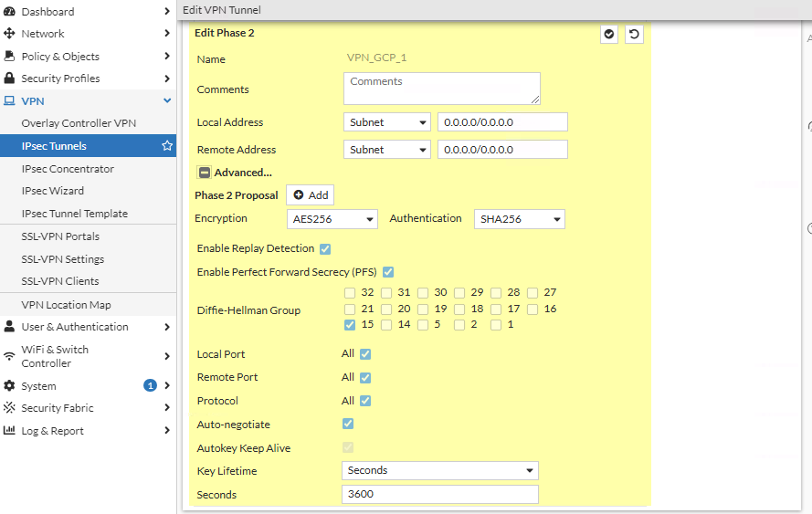Expand the Log & Report chevron
Screen dimensions: 812x514
click(x=167, y=430)
